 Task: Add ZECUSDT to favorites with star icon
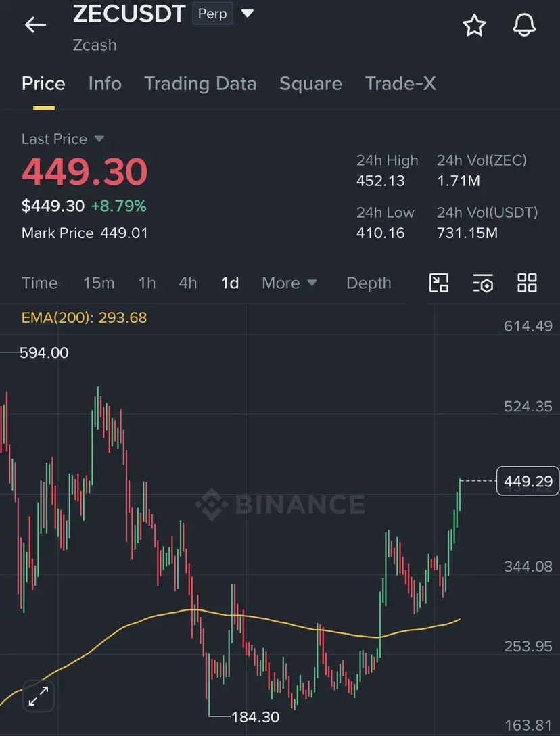(x=475, y=25)
